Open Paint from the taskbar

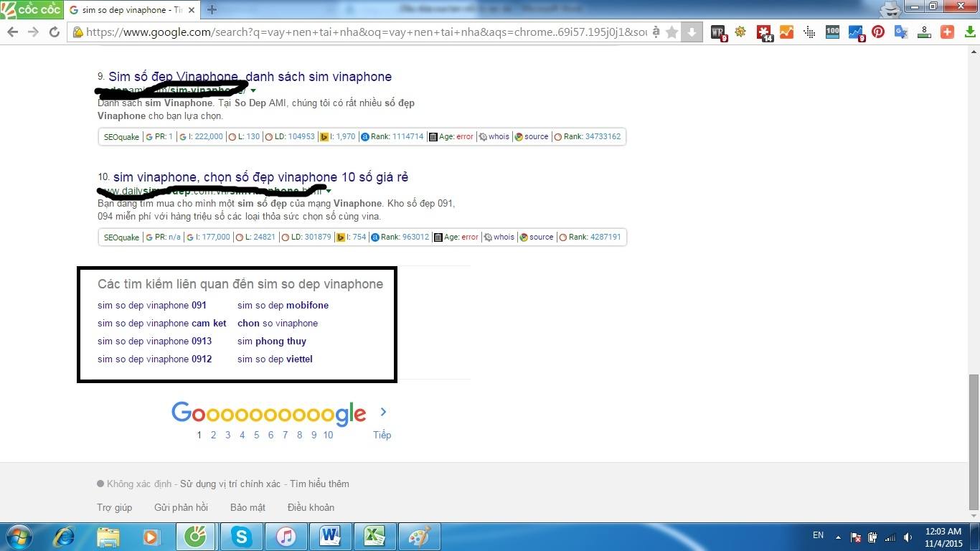point(419,537)
